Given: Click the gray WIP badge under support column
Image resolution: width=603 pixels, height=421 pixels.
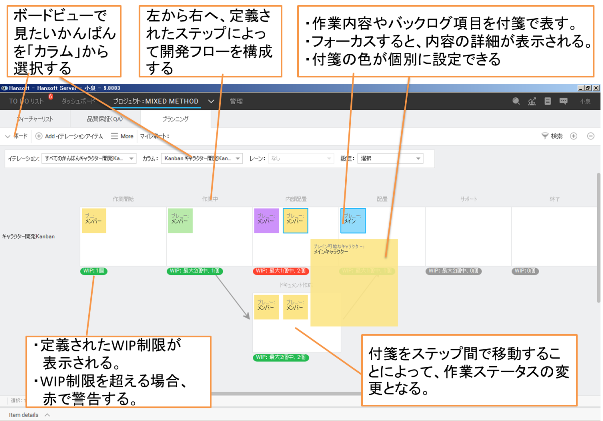Looking at the screenshot, I should click(x=453, y=271).
